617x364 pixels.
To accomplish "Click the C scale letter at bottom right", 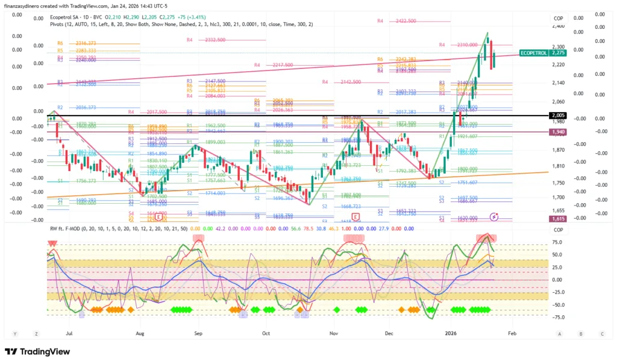I will click(x=601, y=333).
